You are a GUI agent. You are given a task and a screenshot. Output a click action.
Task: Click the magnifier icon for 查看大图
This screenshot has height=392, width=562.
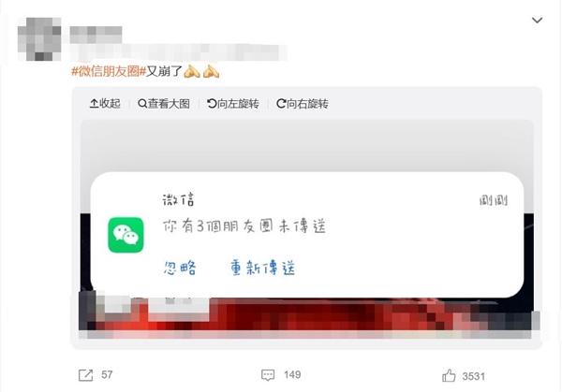(142, 104)
